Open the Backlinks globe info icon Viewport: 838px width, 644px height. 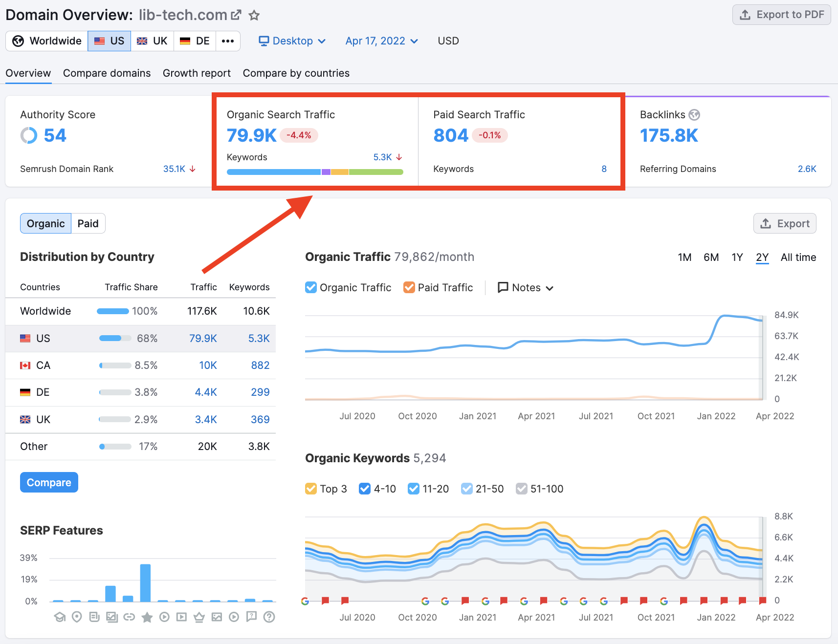pyautogui.click(x=695, y=115)
